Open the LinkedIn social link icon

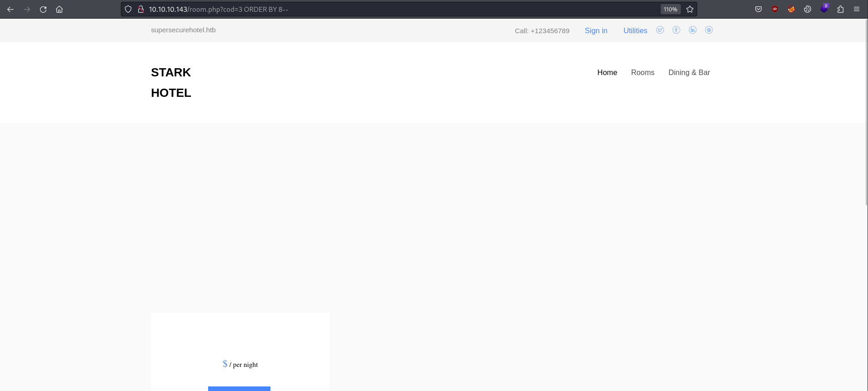(x=693, y=30)
